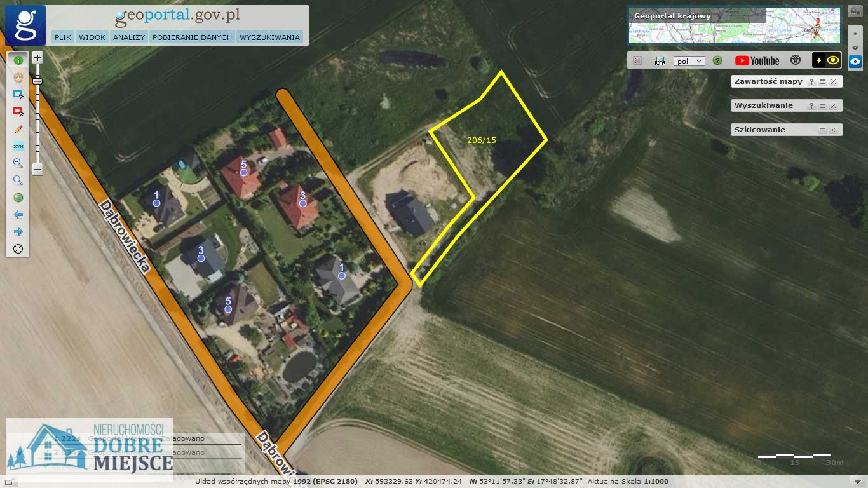Go to next view with right arrow
The image size is (868, 488).
18,232
